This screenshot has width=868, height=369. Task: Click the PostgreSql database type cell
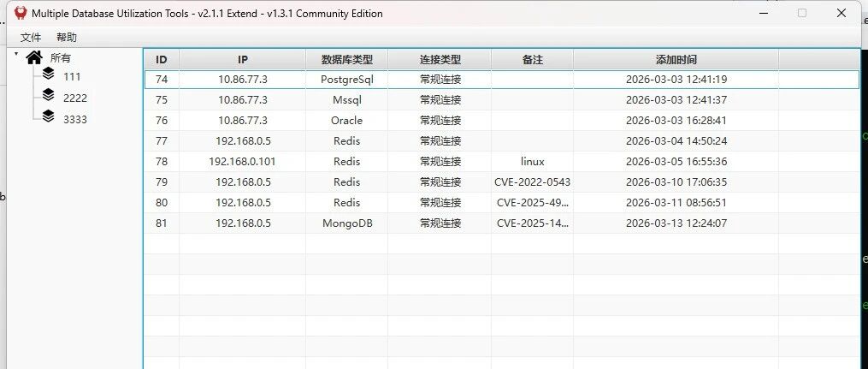(347, 80)
